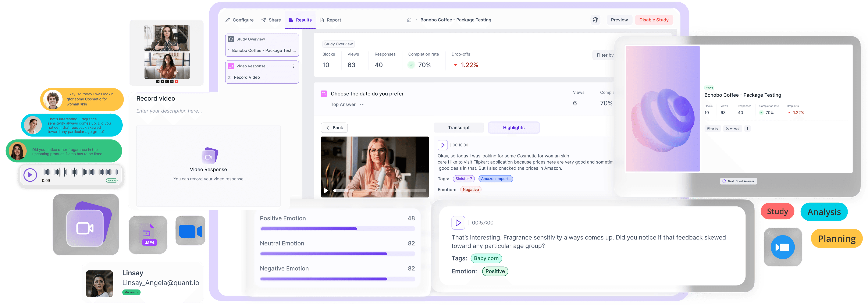Open the Filter by dropdown
Viewport: 868px width, 305px height.
(605, 55)
